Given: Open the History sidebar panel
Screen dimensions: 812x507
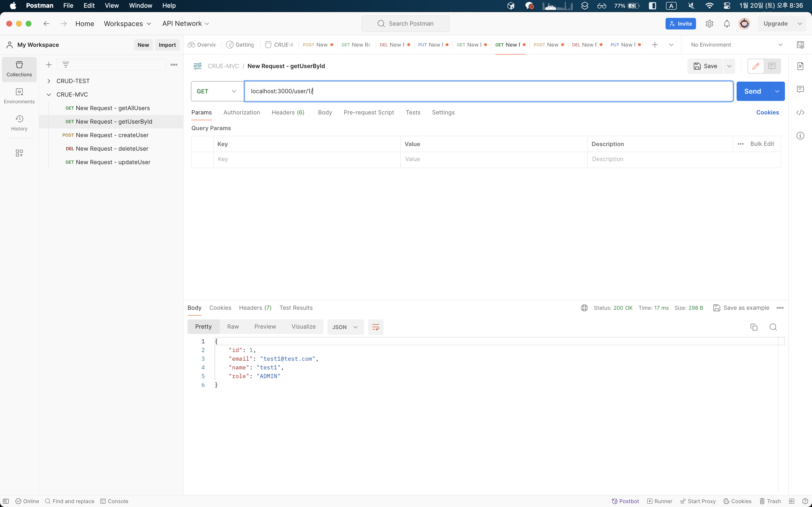Looking at the screenshot, I should 19,123.
